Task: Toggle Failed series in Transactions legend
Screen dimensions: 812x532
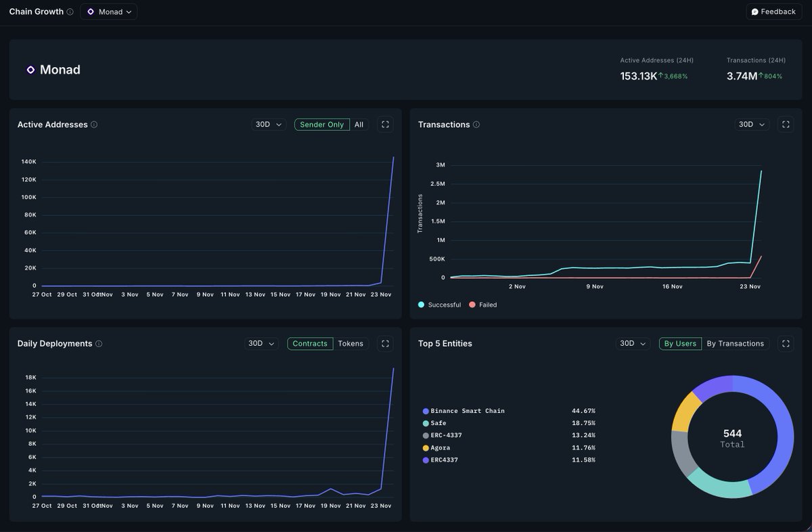Action: [x=483, y=305]
